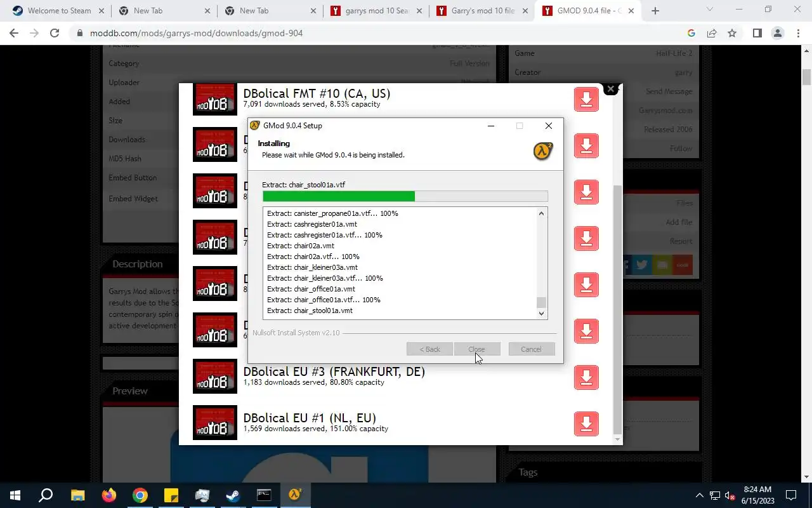
Task: Open File Explorer from taskbar
Action: tap(77, 495)
